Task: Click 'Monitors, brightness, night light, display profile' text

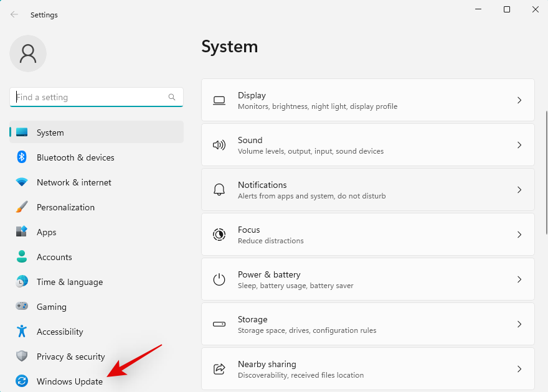Action: tap(318, 106)
